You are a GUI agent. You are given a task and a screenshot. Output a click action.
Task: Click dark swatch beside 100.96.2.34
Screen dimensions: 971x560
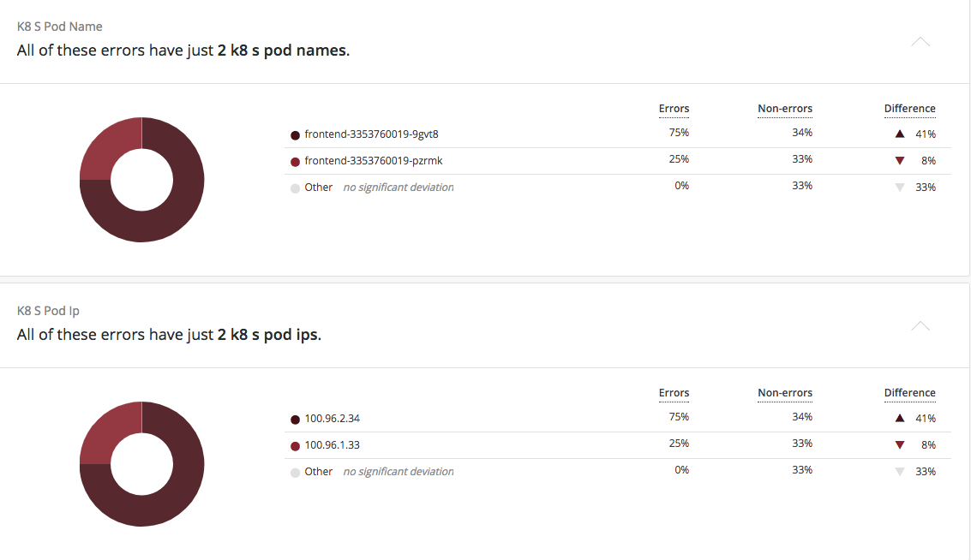coord(296,419)
